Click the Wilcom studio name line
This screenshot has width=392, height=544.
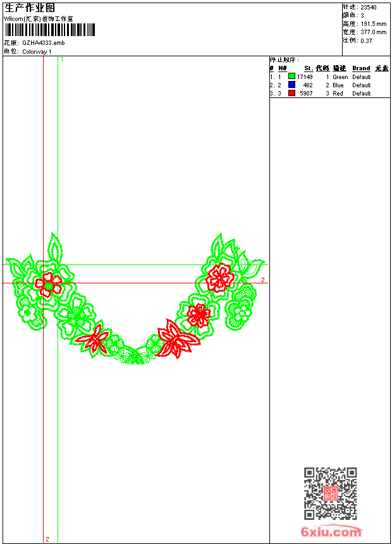(x=39, y=19)
